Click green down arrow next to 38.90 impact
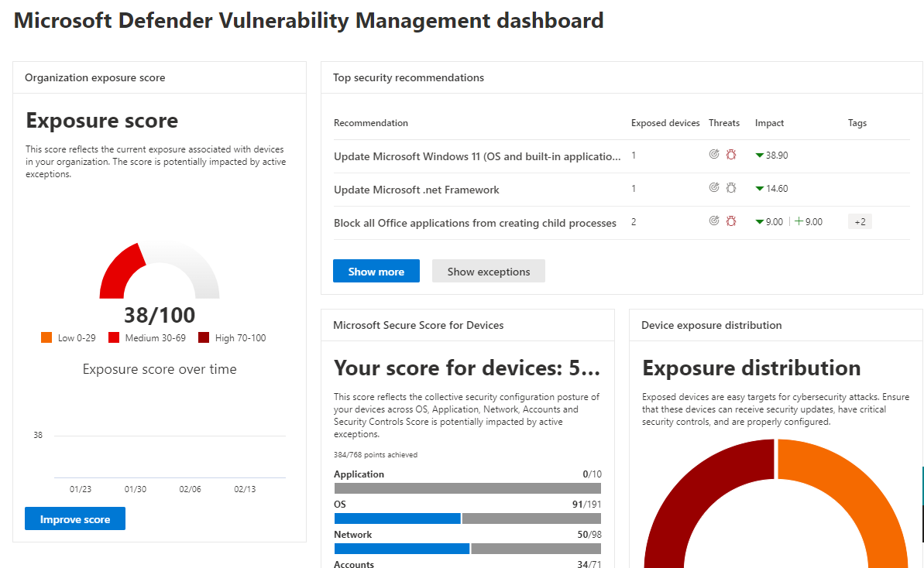This screenshot has width=924, height=568. pos(760,156)
